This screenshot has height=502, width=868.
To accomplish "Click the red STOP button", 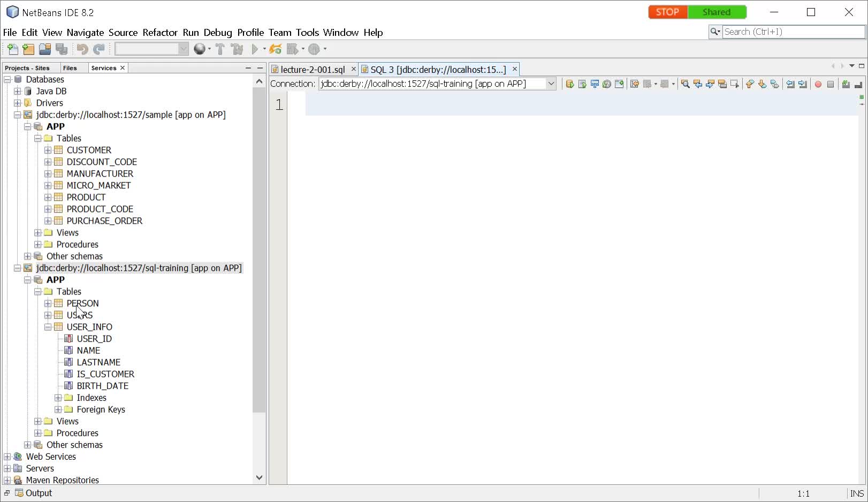I will tap(668, 12).
